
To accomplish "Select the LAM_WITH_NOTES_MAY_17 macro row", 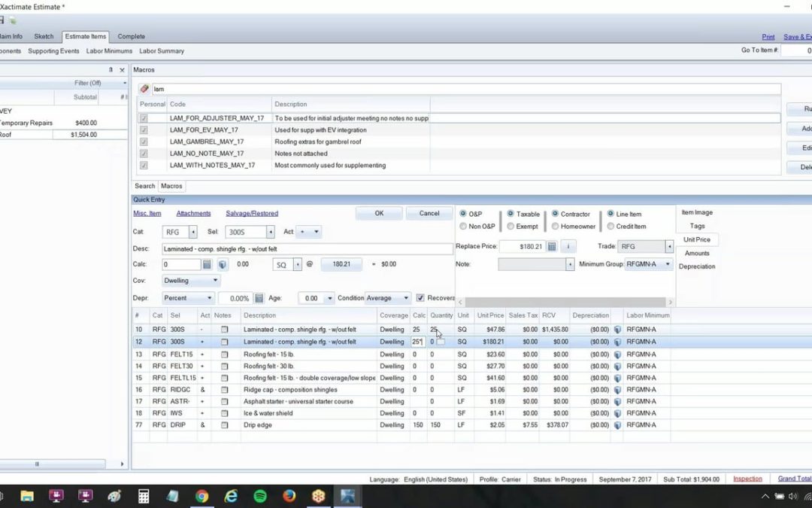I will [x=459, y=166].
